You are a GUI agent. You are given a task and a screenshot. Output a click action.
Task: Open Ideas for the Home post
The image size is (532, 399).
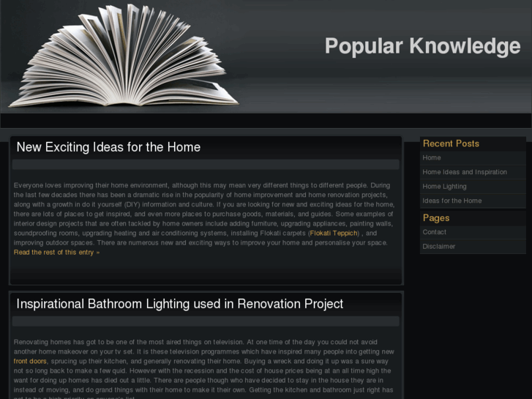(452, 201)
